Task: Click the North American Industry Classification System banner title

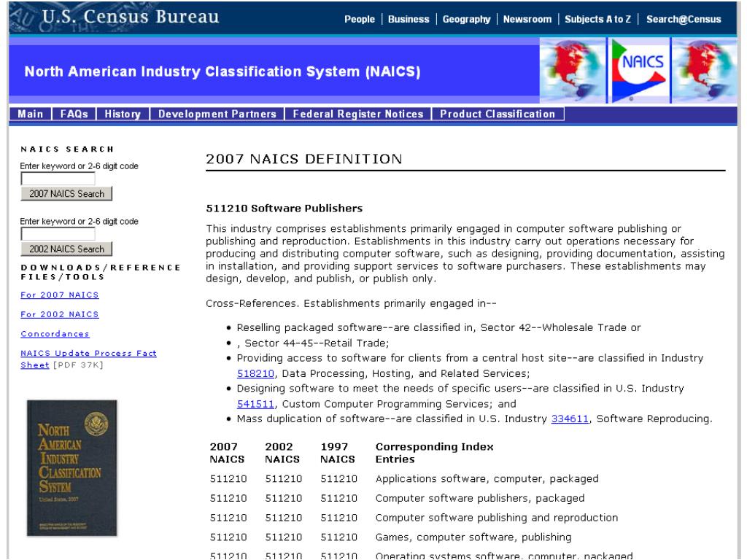Action: (222, 71)
